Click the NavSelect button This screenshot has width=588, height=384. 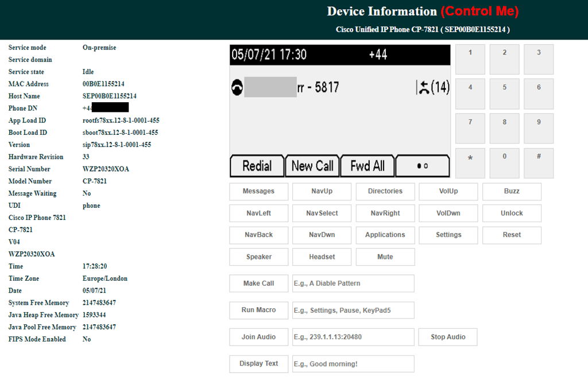[x=322, y=213]
